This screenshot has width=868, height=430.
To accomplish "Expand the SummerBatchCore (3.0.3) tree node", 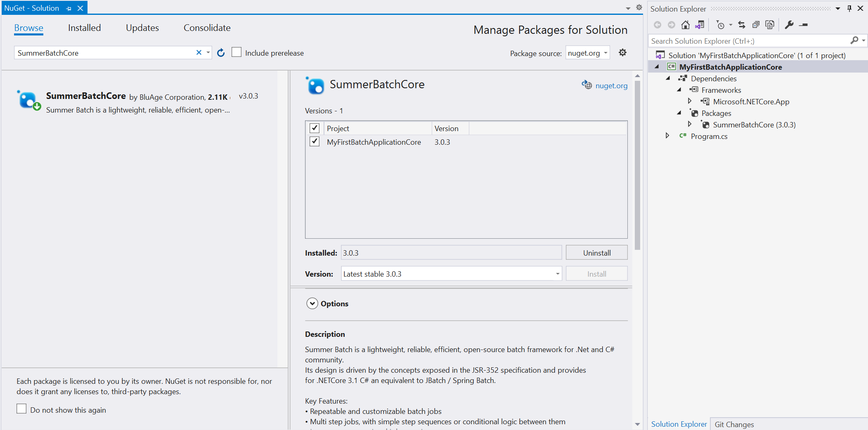I will pos(690,124).
